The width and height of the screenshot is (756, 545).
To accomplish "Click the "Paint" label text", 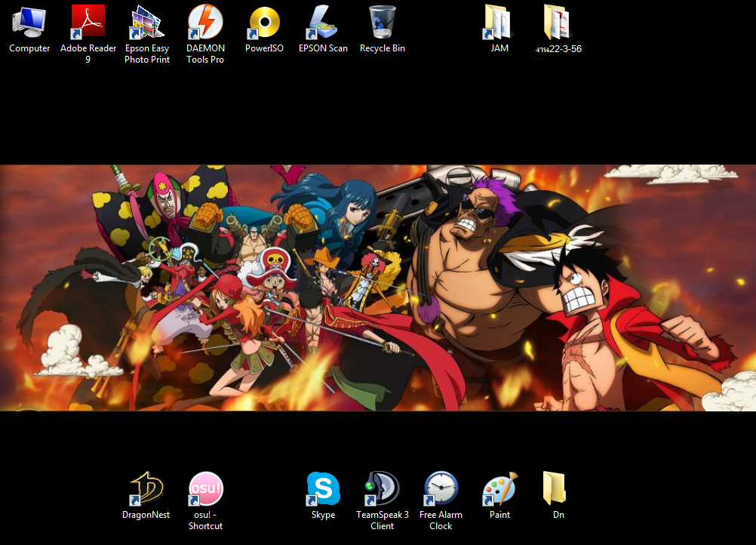I will pyautogui.click(x=499, y=515).
